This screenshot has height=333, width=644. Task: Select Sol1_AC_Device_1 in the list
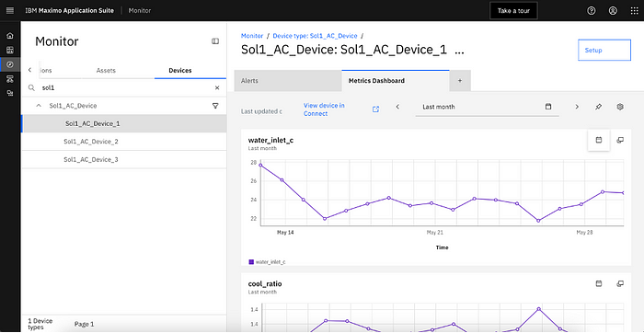124,123
